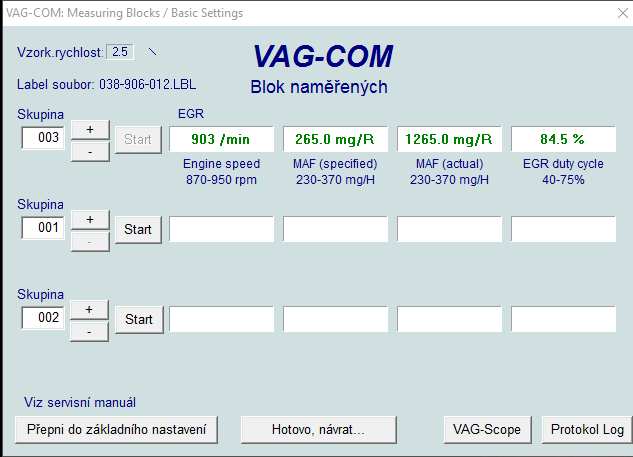Click the Engine speed label
The width and height of the screenshot is (633, 457).
221,164
